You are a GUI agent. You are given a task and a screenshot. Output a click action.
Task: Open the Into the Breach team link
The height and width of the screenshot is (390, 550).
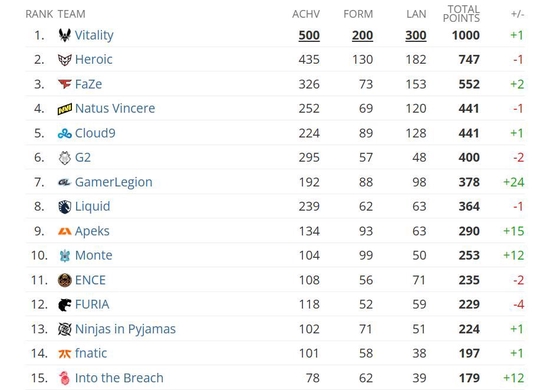pos(119,378)
